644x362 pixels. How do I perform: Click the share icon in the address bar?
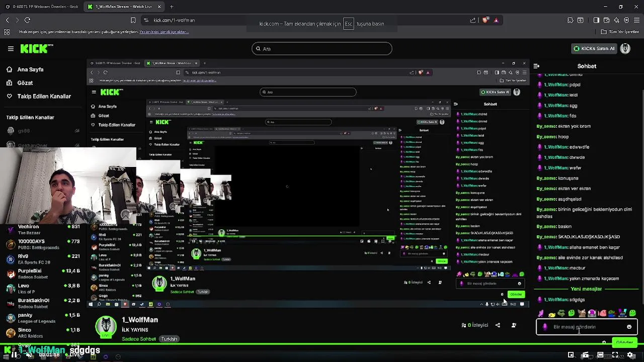click(x=472, y=20)
